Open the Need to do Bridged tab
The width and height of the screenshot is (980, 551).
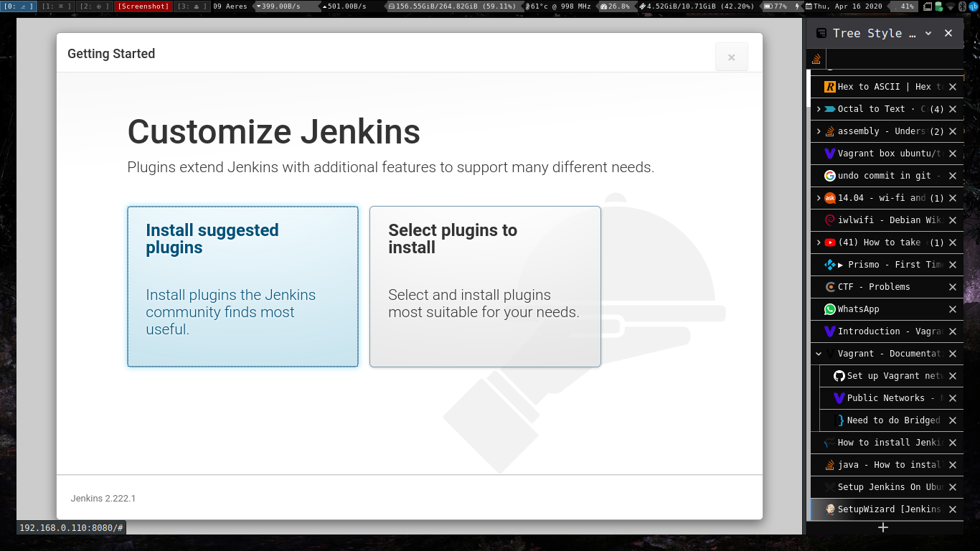(x=891, y=420)
